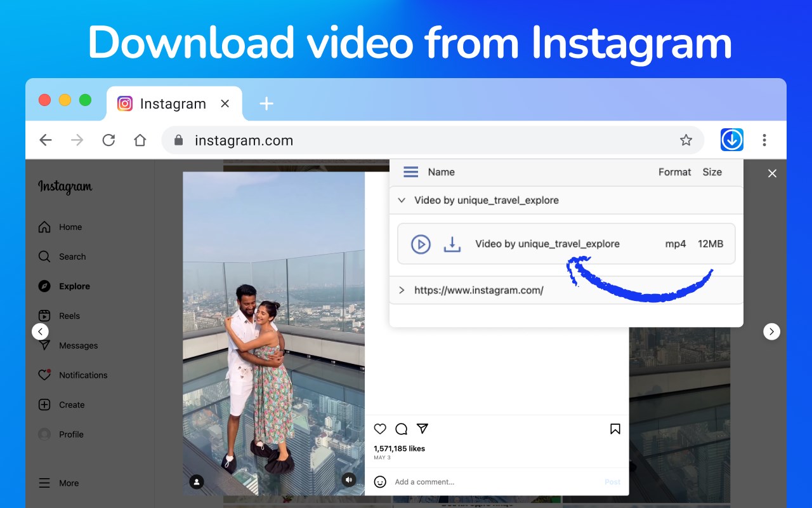This screenshot has width=812, height=508.
Task: Click the Name column header
Action: (x=442, y=172)
